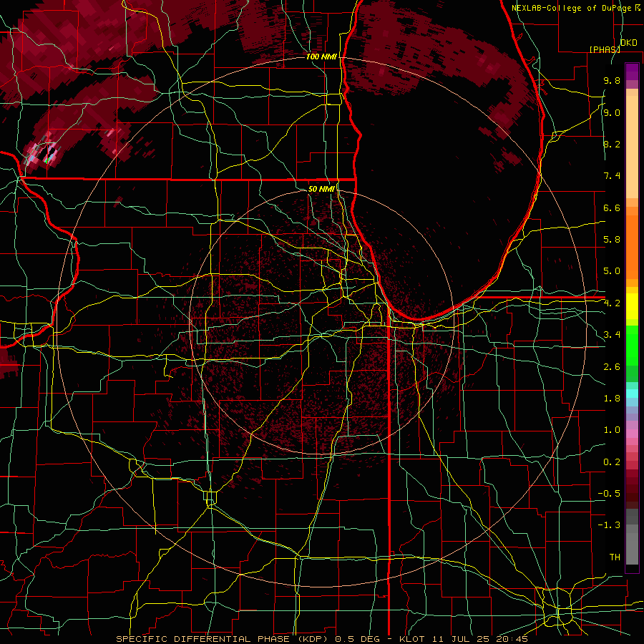Image resolution: width=644 pixels, height=644 pixels.
Task: Pick the yellow band of color scale
Action: pos(632,306)
